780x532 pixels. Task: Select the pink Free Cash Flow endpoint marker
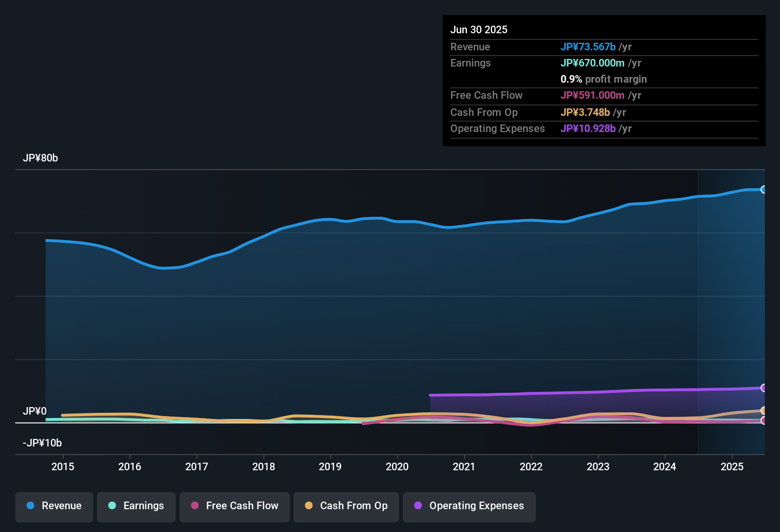tap(764, 421)
